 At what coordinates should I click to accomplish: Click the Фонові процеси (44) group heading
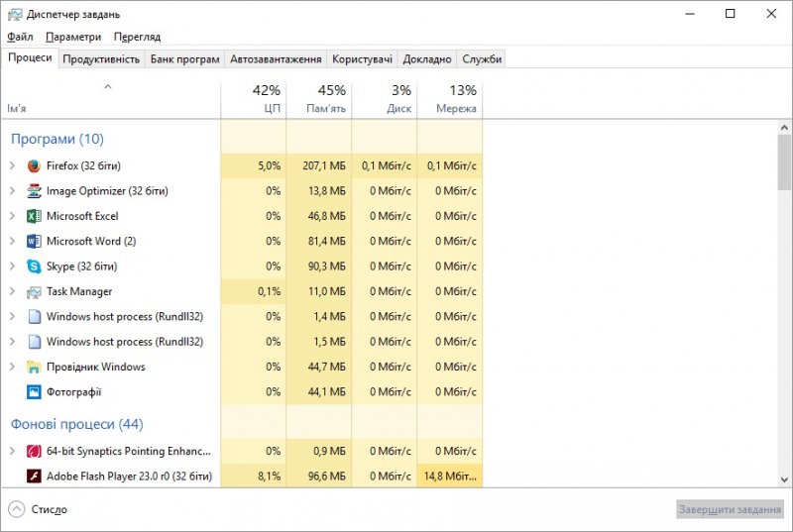(77, 424)
